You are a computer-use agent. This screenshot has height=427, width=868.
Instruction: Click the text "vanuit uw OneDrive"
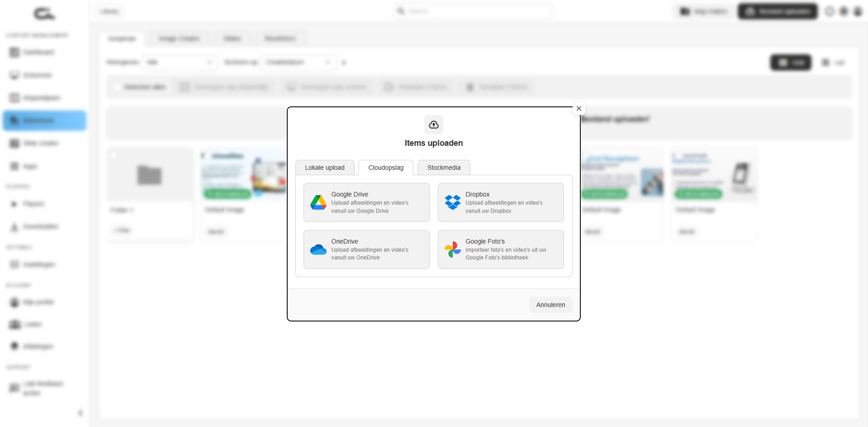point(356,258)
